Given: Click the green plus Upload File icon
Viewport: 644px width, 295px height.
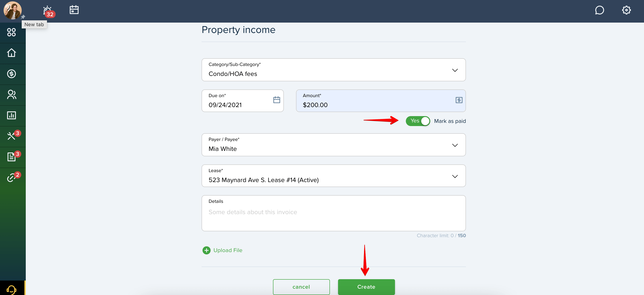Looking at the screenshot, I should pyautogui.click(x=206, y=250).
